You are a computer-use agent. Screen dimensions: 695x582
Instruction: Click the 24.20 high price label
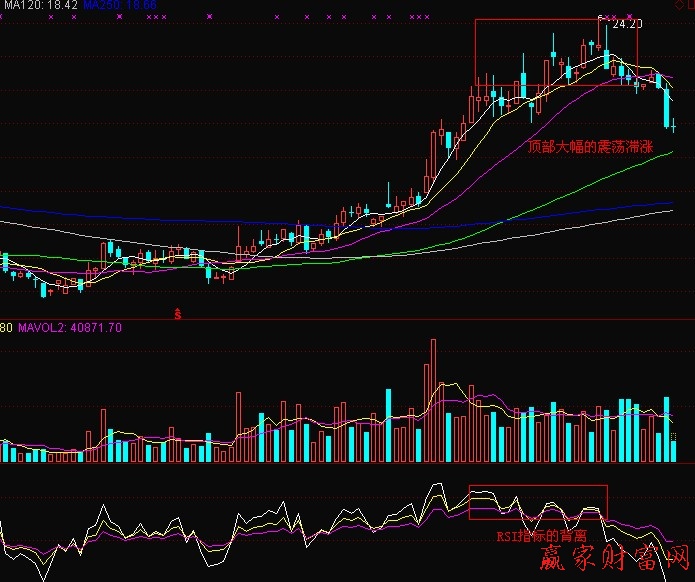coord(626,23)
